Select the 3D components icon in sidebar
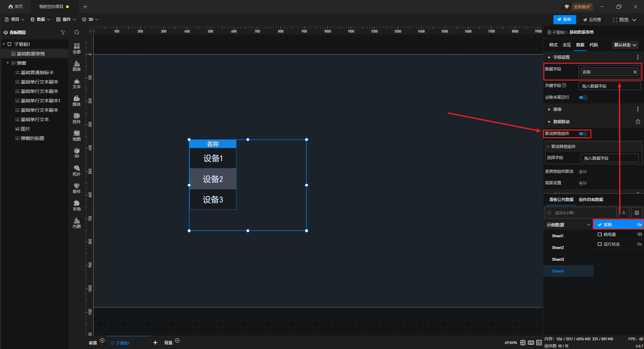 point(77,153)
